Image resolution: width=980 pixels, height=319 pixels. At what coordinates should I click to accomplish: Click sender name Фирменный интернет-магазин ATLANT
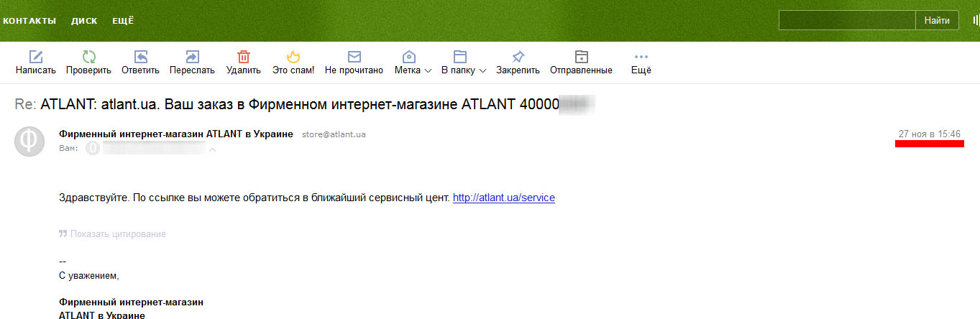click(176, 134)
